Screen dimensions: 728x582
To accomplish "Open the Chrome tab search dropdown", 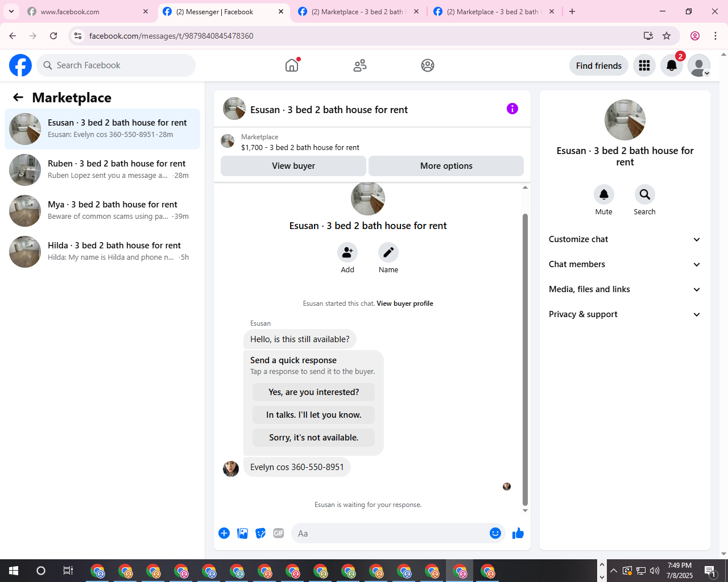I will coord(11,11).
